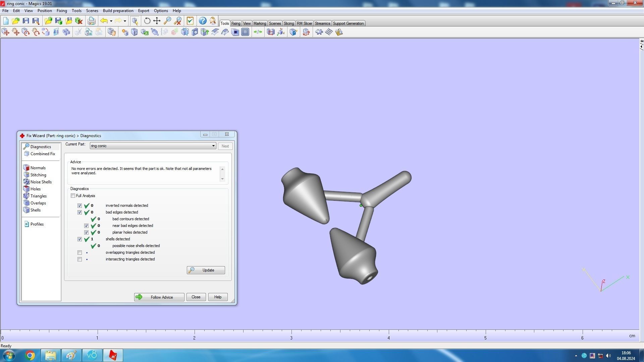Expand the Undo history dropdown arrow
This screenshot has width=644, height=362.
click(x=111, y=21)
